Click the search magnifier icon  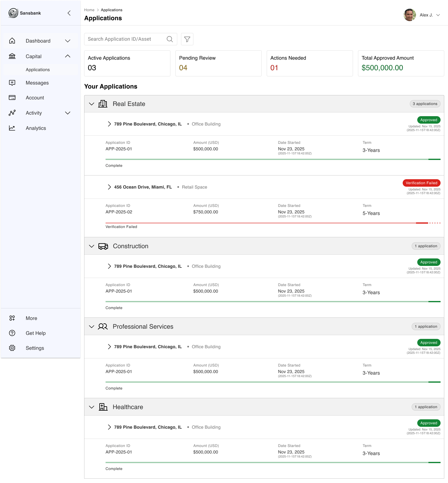[x=170, y=39]
